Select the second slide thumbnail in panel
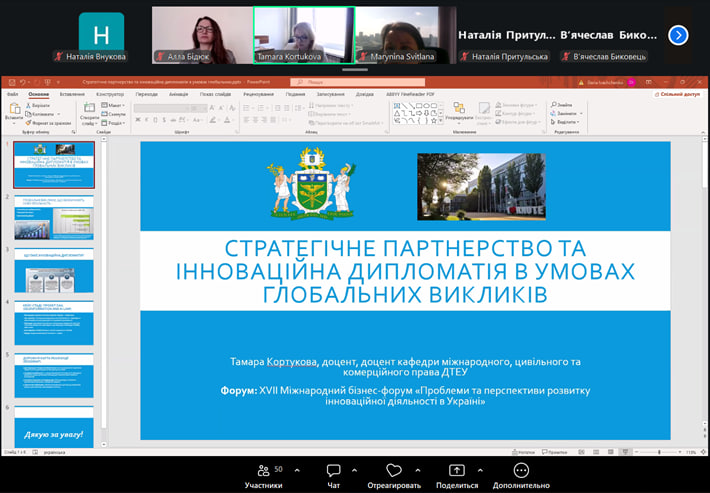The image size is (710, 493). click(x=54, y=217)
